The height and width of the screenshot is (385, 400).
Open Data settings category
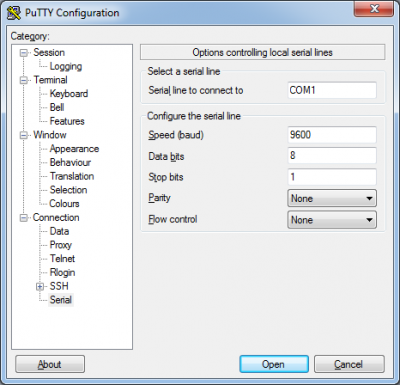pyautogui.click(x=59, y=231)
